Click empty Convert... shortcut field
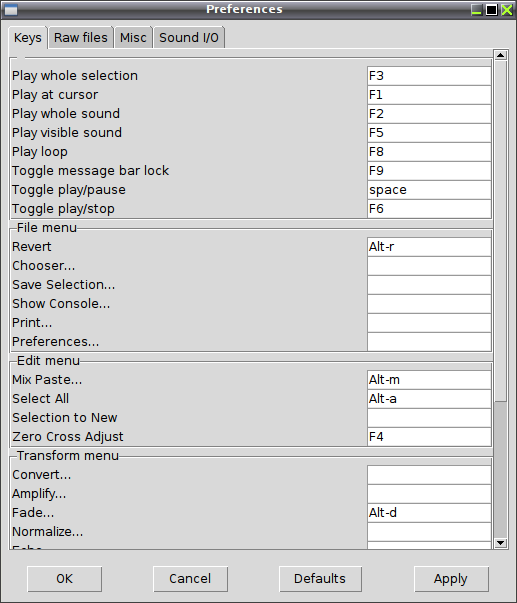Image resolution: width=517 pixels, height=603 pixels. [429, 475]
